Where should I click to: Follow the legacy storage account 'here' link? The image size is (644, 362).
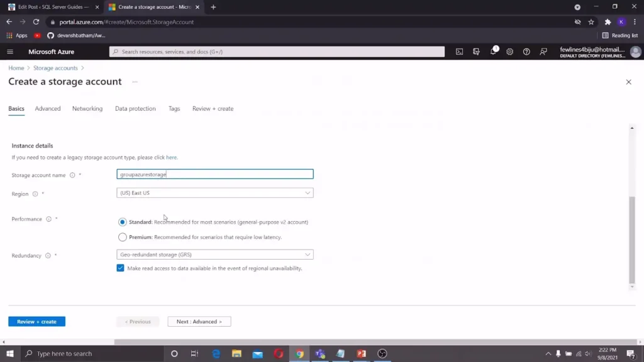point(171,158)
